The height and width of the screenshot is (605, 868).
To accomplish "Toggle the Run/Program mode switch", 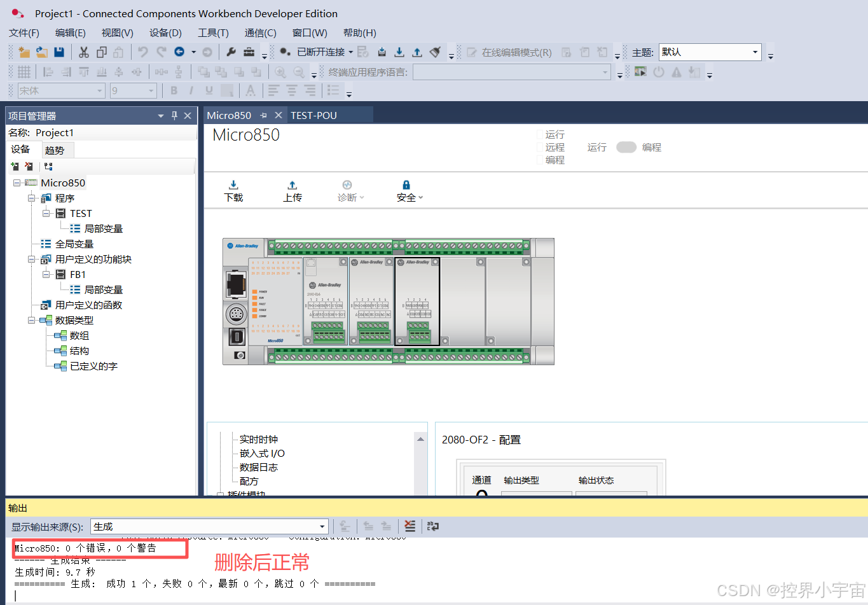I will [626, 147].
